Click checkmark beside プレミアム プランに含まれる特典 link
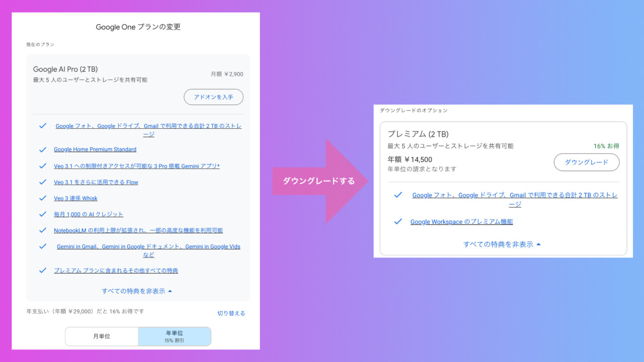The width and height of the screenshot is (644, 362). [43, 270]
